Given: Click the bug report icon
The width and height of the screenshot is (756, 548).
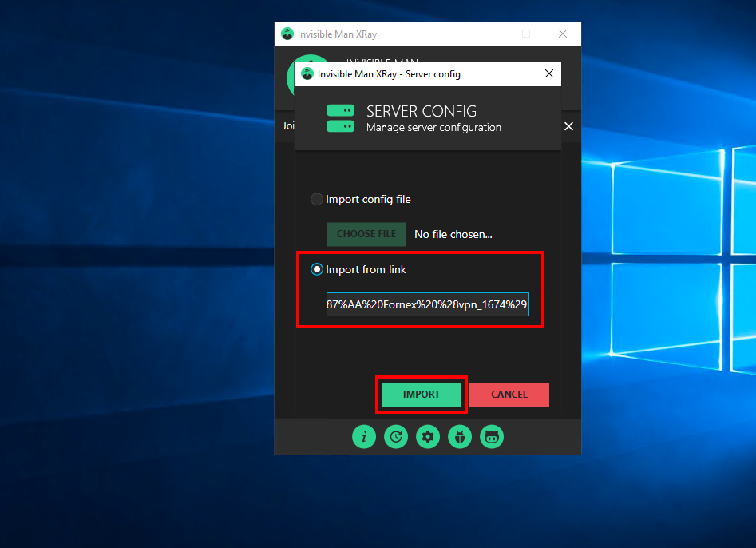Looking at the screenshot, I should coord(460,437).
